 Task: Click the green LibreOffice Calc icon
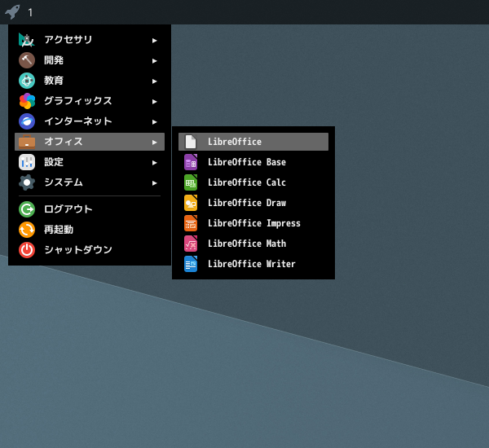tap(191, 182)
